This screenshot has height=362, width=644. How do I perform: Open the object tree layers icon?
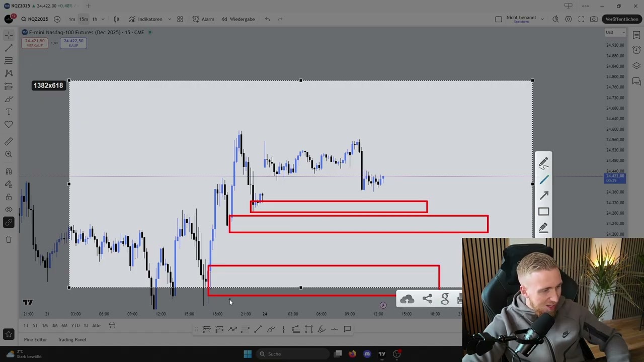click(x=636, y=66)
